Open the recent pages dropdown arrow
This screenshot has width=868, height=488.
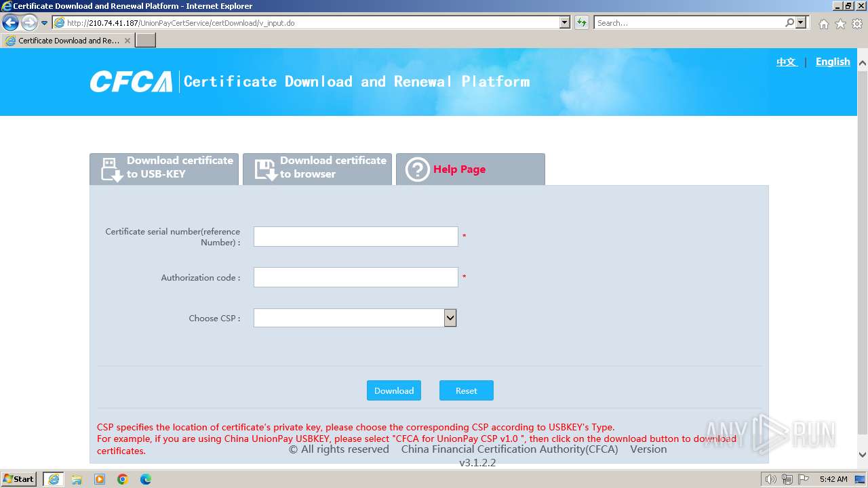45,23
